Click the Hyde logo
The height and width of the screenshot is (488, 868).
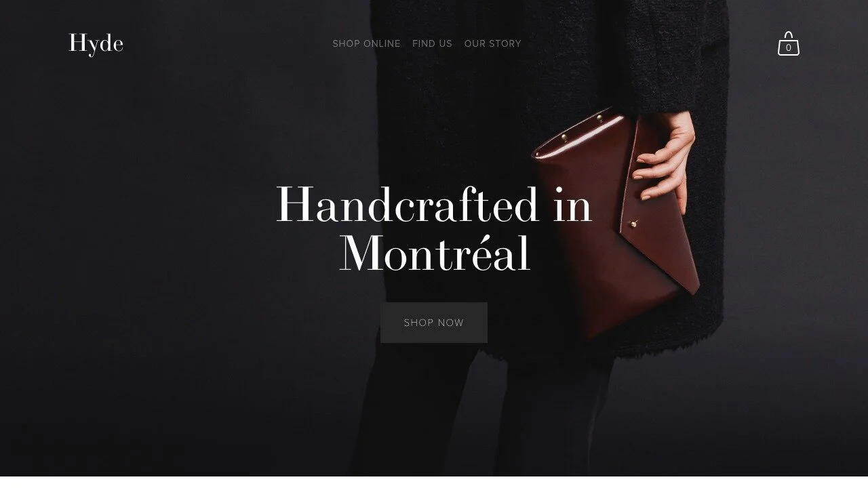(x=96, y=43)
